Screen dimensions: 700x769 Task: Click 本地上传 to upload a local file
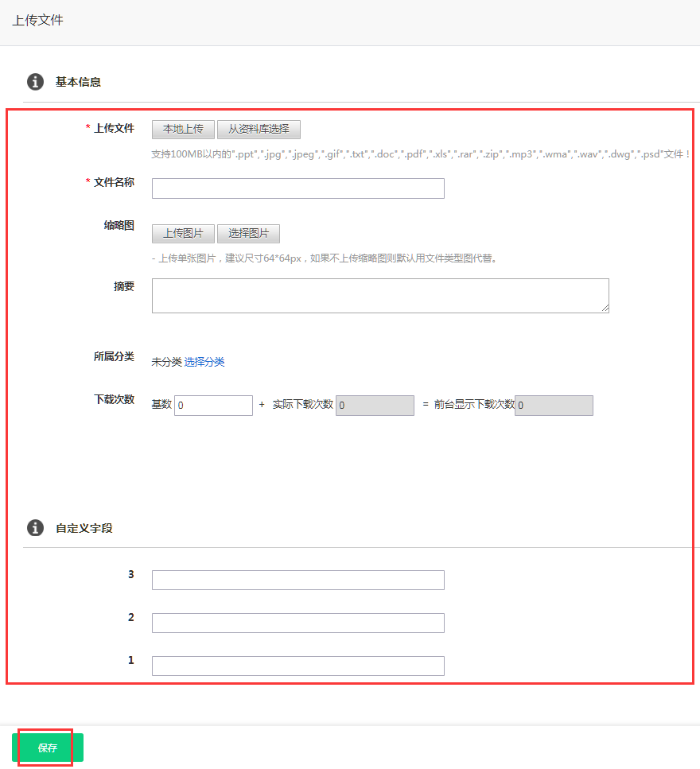[x=182, y=129]
